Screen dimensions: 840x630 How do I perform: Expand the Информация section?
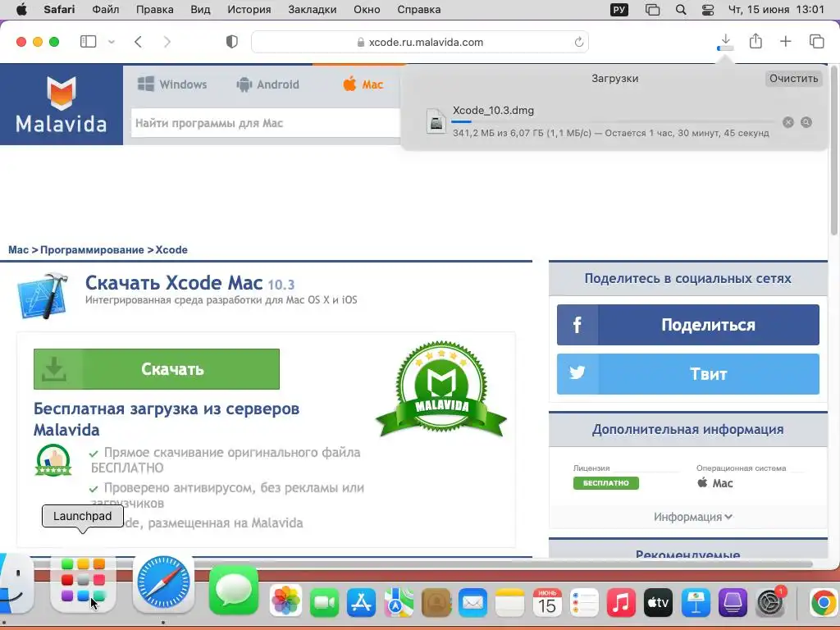click(x=692, y=517)
